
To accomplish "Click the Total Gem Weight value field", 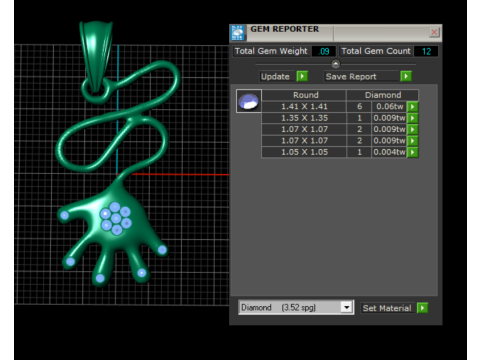I will pyautogui.click(x=323, y=51).
